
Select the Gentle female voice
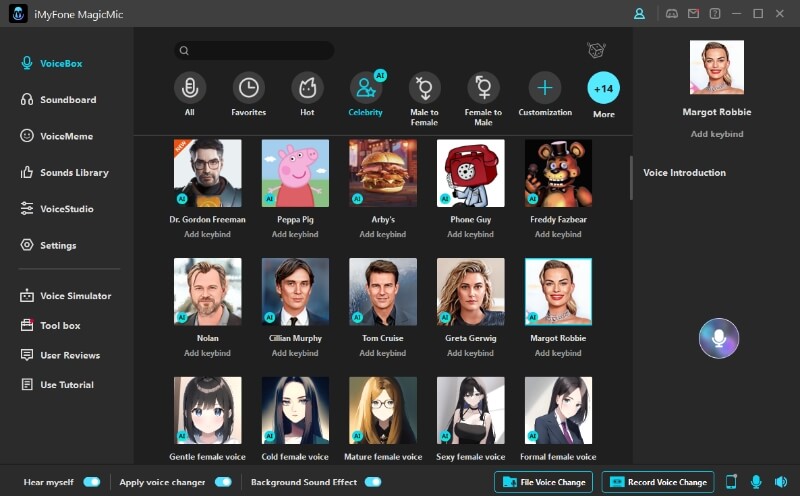click(208, 410)
